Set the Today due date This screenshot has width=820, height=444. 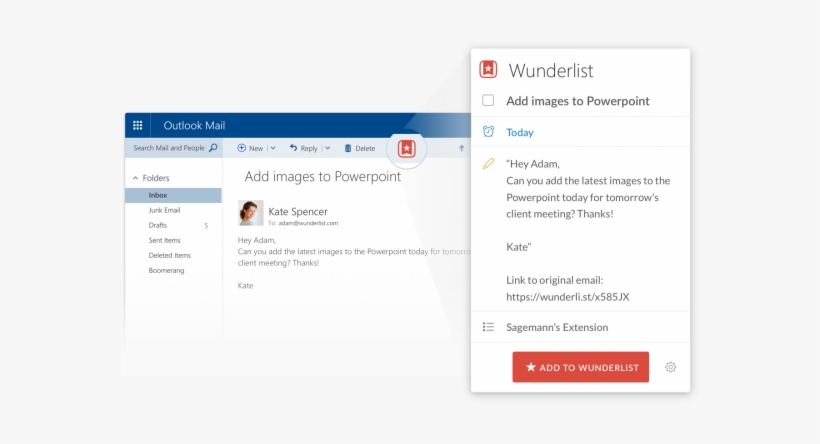coord(519,132)
